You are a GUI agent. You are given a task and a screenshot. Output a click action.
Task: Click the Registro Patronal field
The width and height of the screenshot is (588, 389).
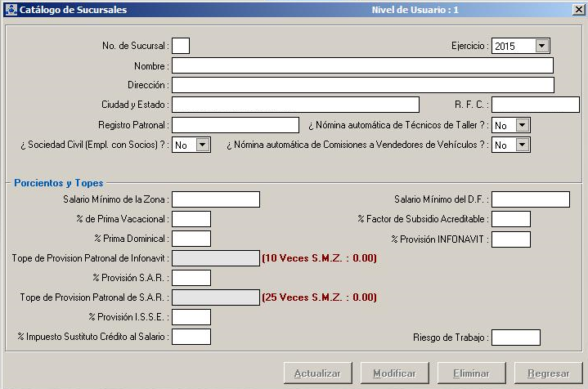(236, 125)
